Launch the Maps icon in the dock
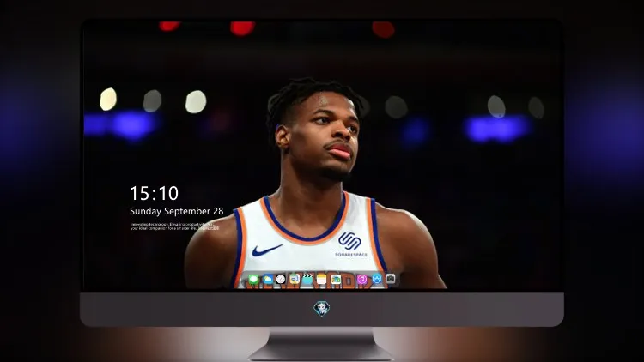 point(294,280)
